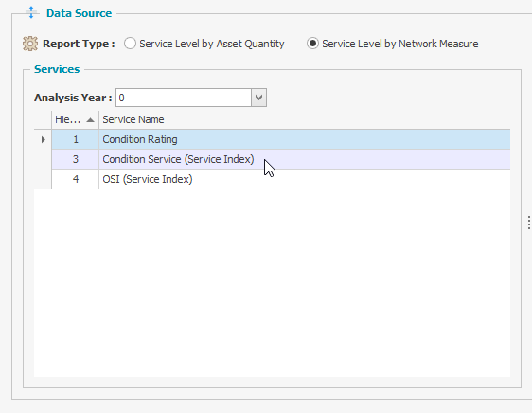Viewport: 532px width, 413px height.
Task: Open the Analysis Year dropdown arrow
Action: tap(258, 98)
